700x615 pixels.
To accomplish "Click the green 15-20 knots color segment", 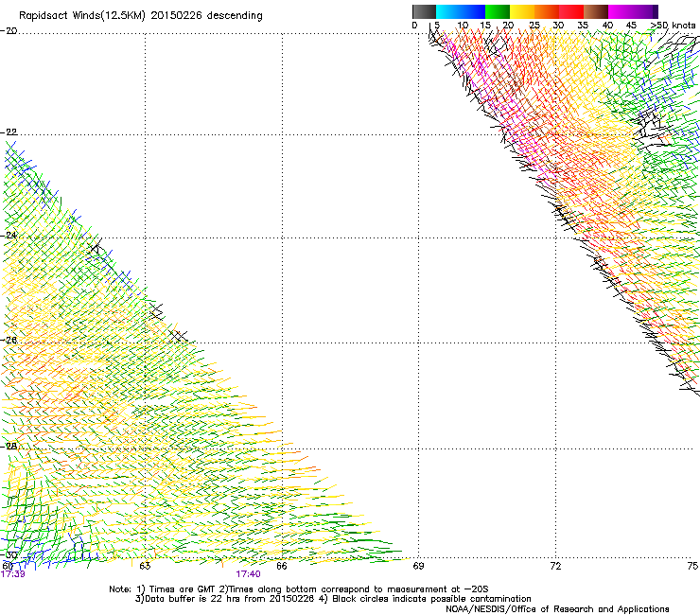I will tap(498, 11).
